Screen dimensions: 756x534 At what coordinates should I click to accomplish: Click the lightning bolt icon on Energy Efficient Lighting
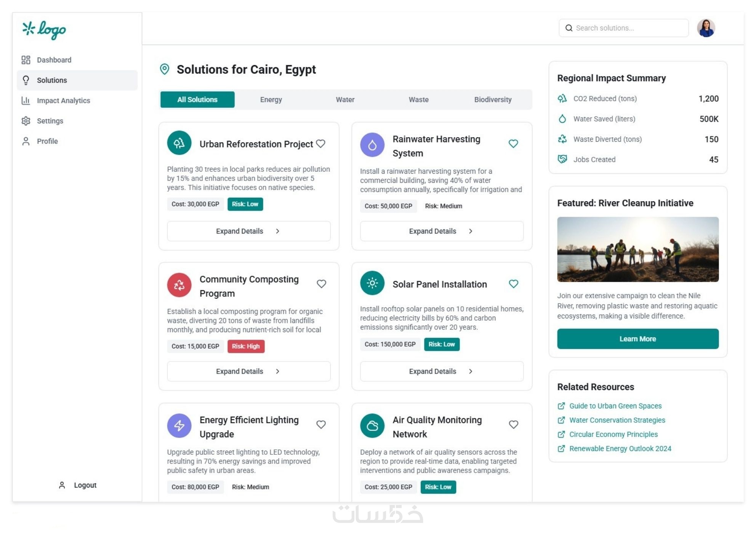[x=179, y=425]
